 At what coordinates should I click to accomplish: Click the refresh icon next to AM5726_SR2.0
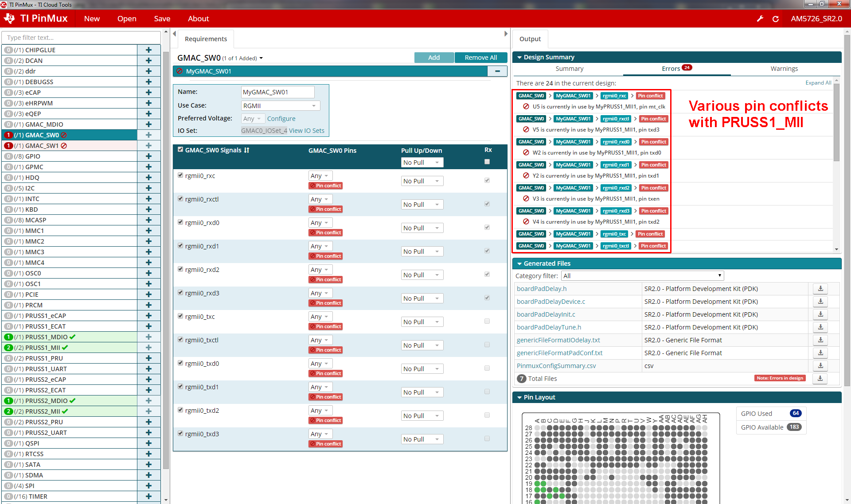click(776, 19)
